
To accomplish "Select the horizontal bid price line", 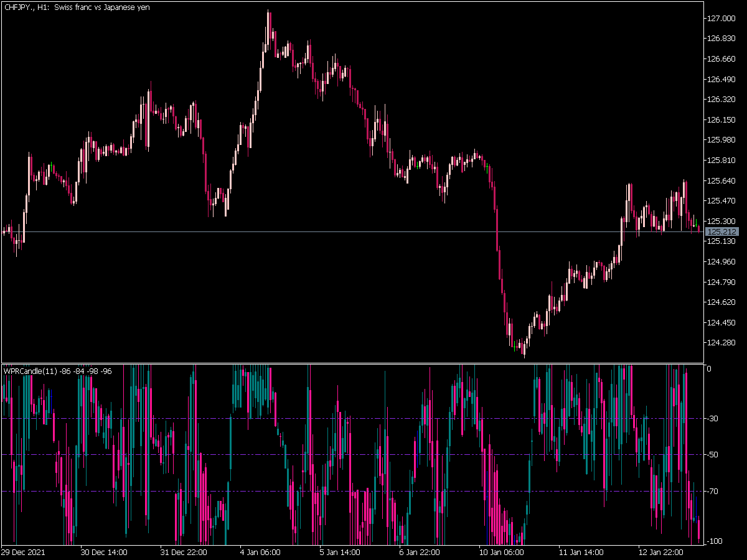I will pos(352,231).
